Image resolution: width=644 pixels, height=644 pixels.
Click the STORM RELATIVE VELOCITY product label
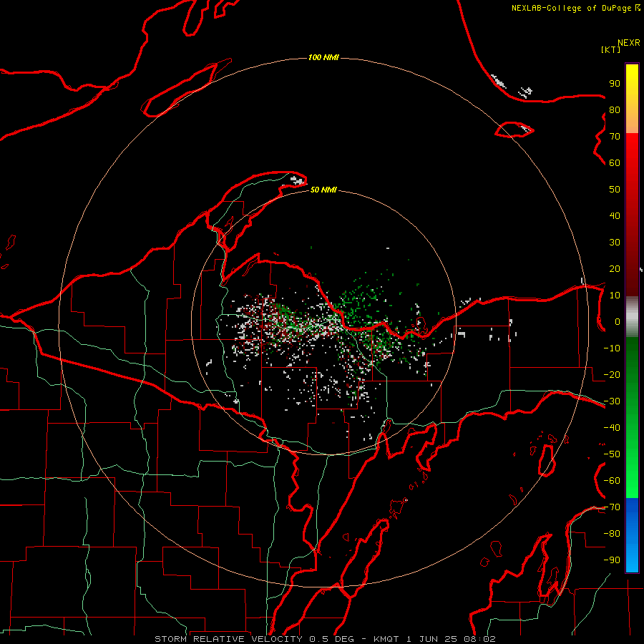tap(228, 639)
